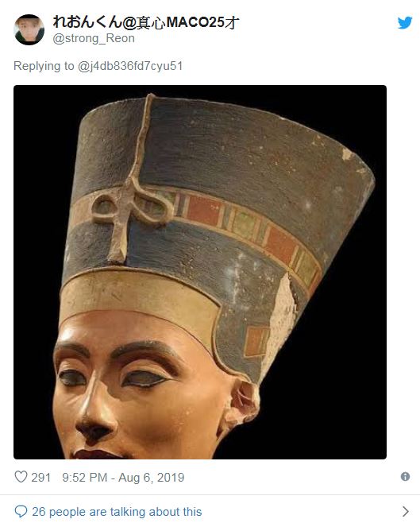Expand conversation with the right chevron arrow
Viewport: 420px width, 523px height.
[x=406, y=511]
